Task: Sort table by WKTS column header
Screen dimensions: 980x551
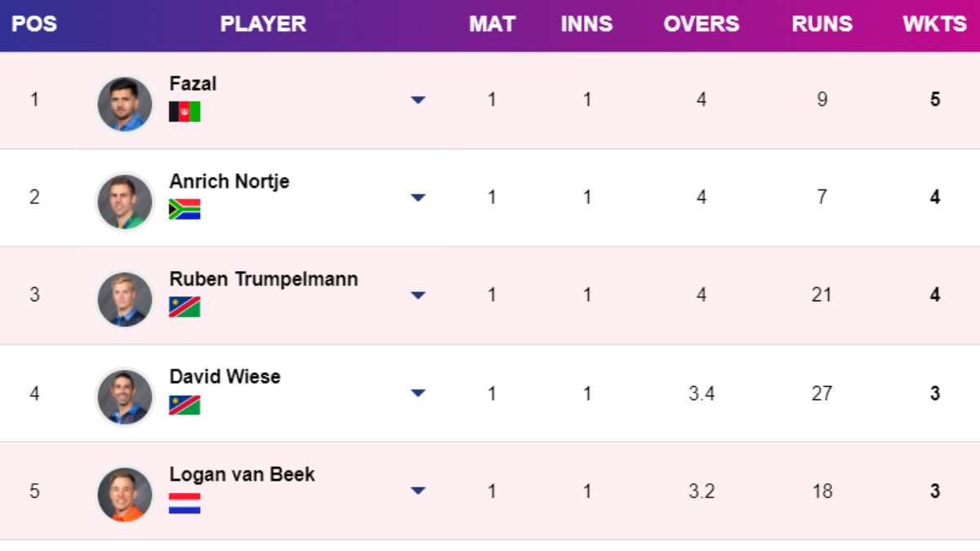Action: pos(934,24)
